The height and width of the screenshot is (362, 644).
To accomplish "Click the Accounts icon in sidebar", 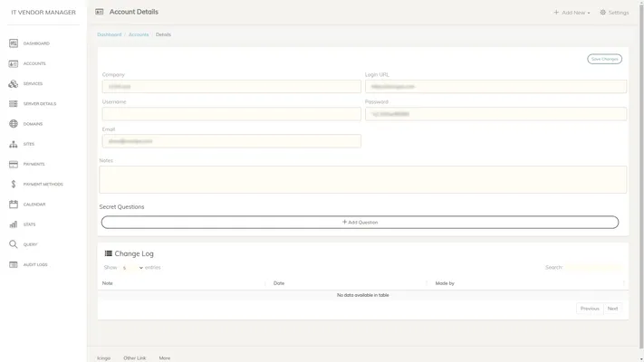I will (14, 63).
